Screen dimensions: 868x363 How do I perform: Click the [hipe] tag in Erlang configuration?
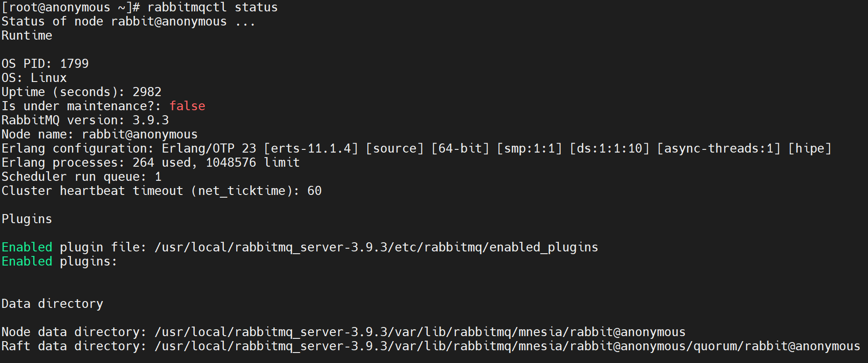(809, 148)
